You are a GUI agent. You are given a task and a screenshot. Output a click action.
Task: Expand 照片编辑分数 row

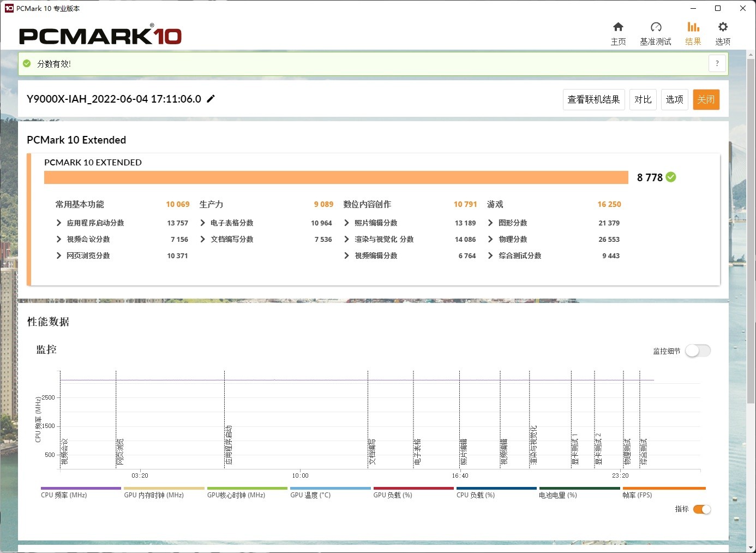(347, 223)
